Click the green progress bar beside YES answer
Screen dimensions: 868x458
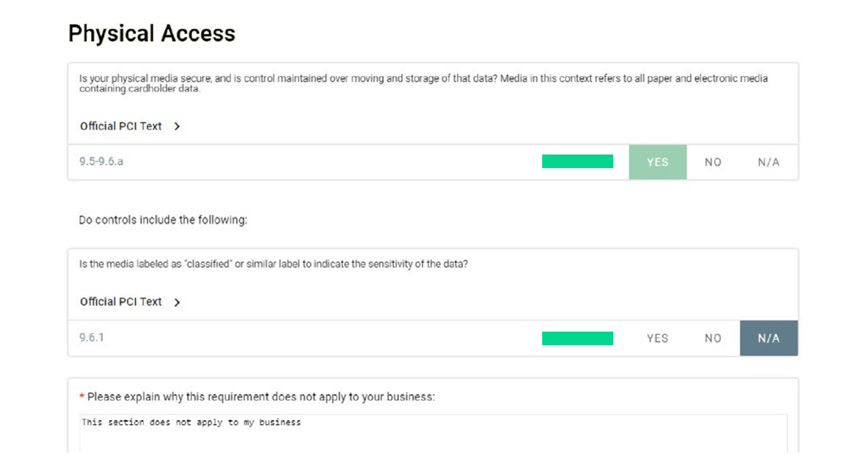coord(577,162)
